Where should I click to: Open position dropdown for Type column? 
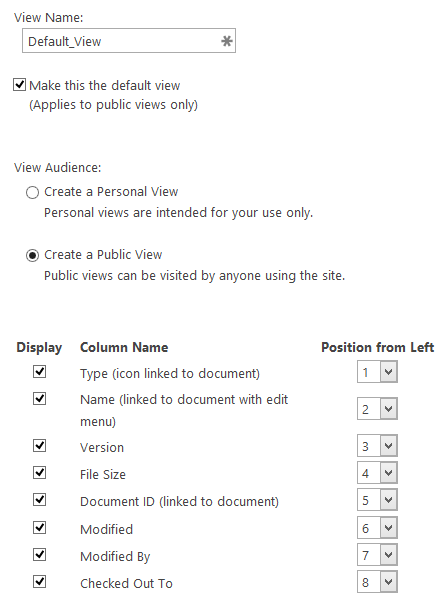coord(377,372)
